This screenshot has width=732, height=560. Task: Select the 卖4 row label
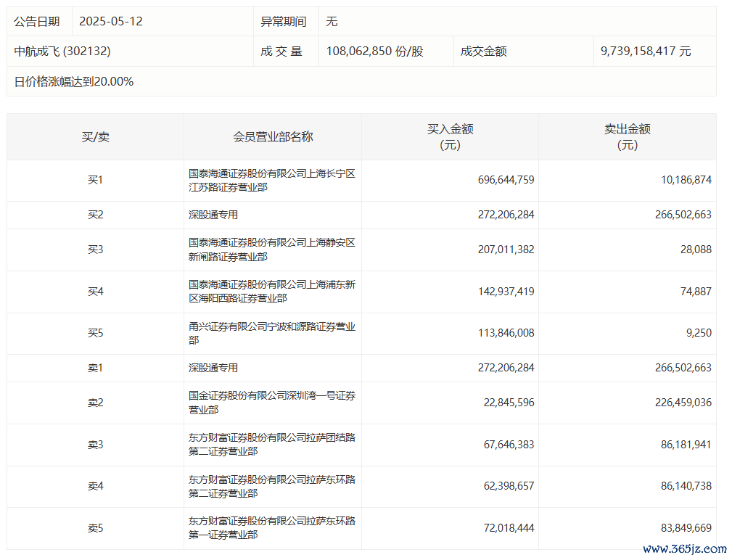coord(95,486)
